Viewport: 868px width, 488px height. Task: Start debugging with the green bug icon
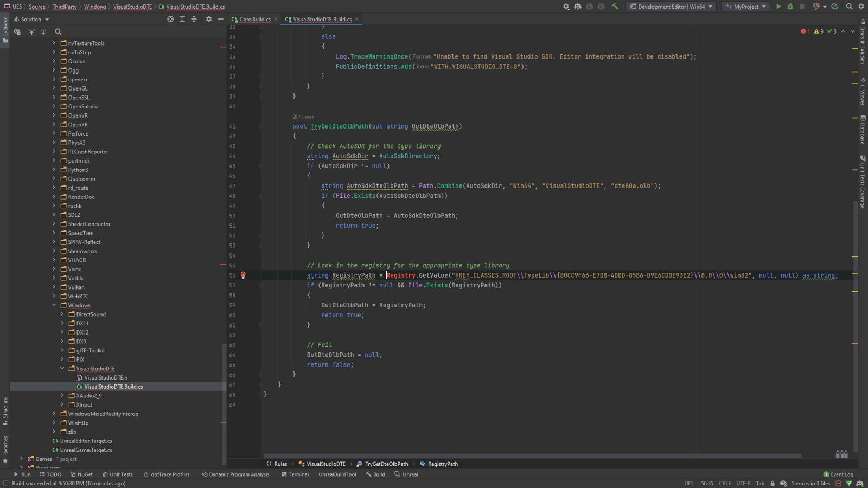790,7
